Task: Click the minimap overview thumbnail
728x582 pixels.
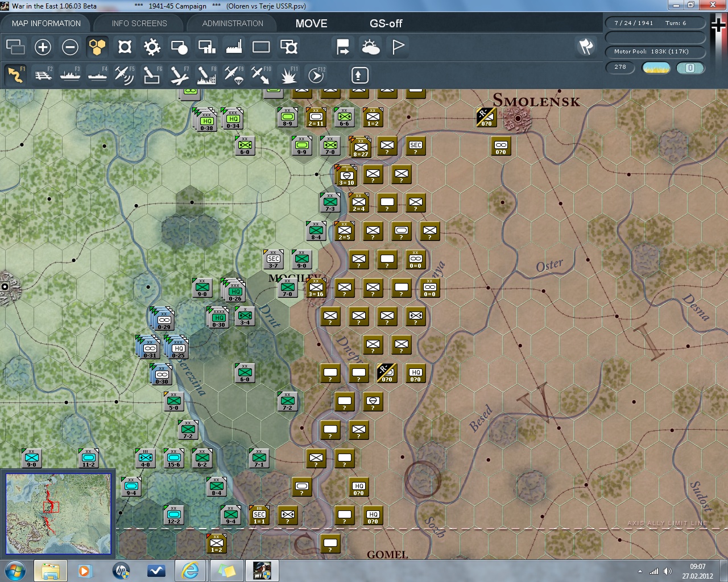Action: point(59,513)
